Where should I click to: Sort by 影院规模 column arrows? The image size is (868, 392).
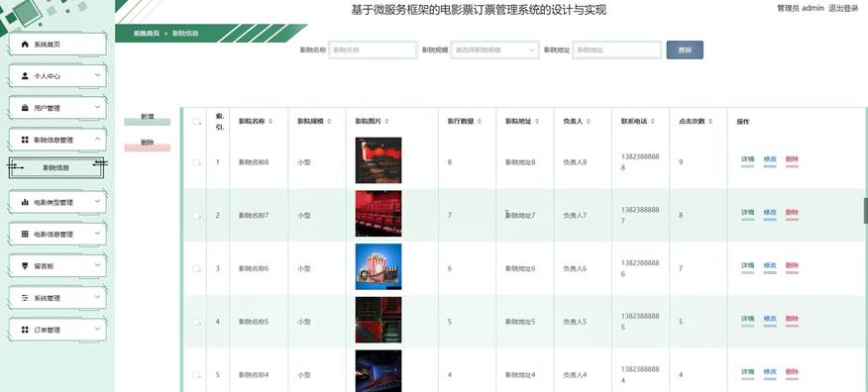[x=329, y=121]
